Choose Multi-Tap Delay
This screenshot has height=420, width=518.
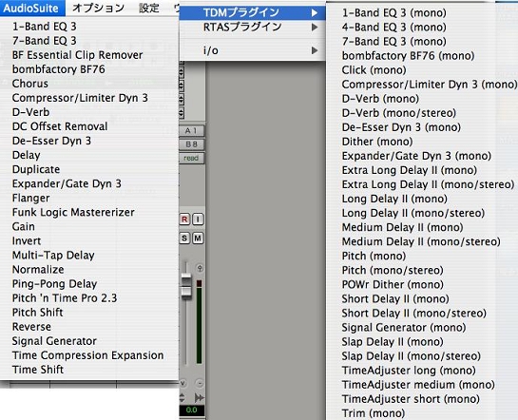53,256
